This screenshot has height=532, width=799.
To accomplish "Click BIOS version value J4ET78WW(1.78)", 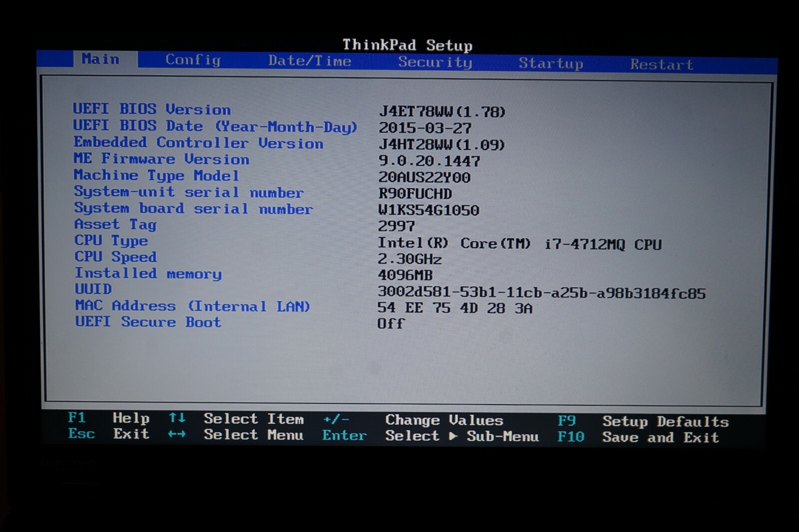I will [x=442, y=111].
